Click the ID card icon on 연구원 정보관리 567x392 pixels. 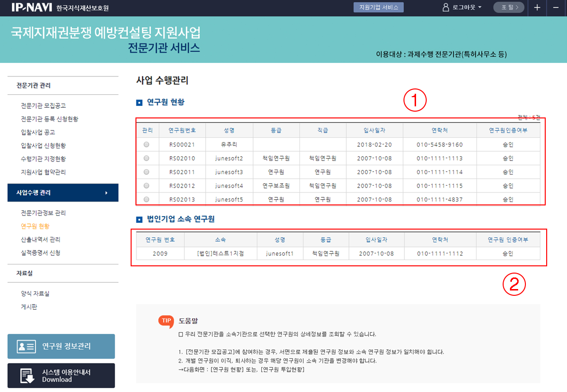click(x=26, y=346)
